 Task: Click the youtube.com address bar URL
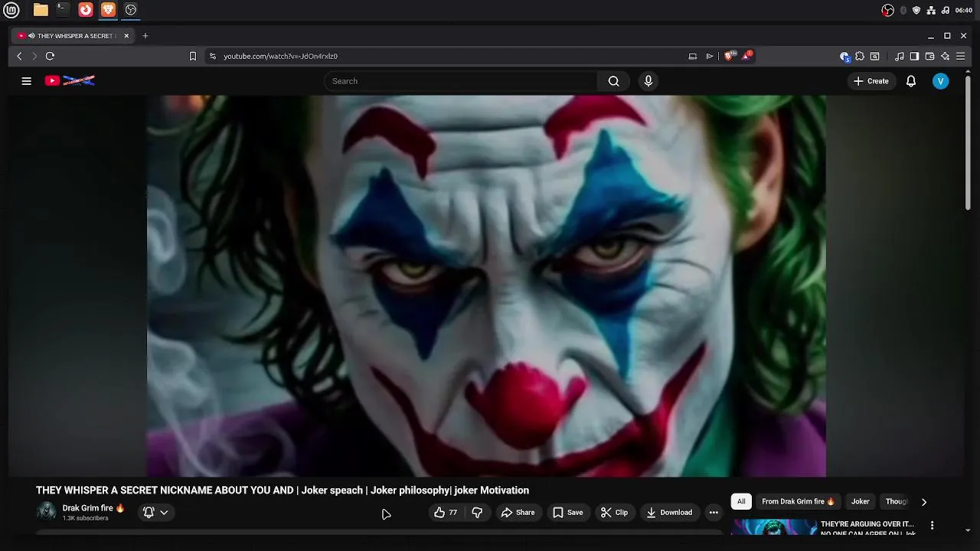(x=280, y=56)
